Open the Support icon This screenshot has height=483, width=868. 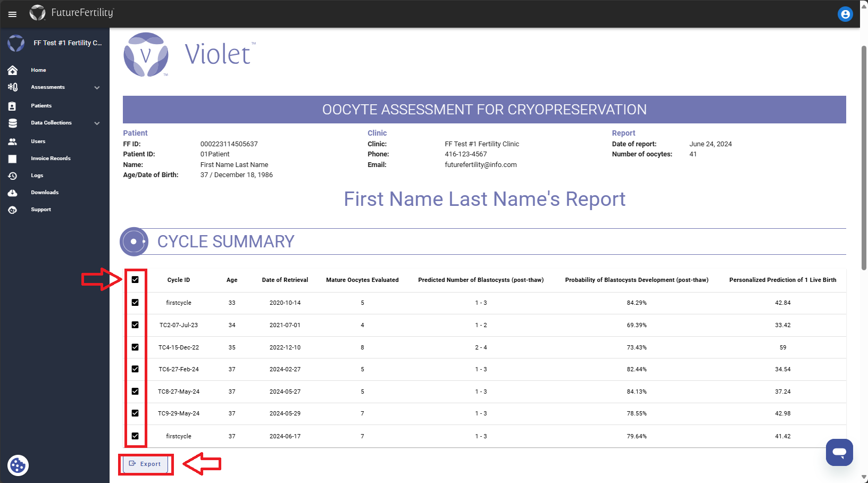(13, 209)
